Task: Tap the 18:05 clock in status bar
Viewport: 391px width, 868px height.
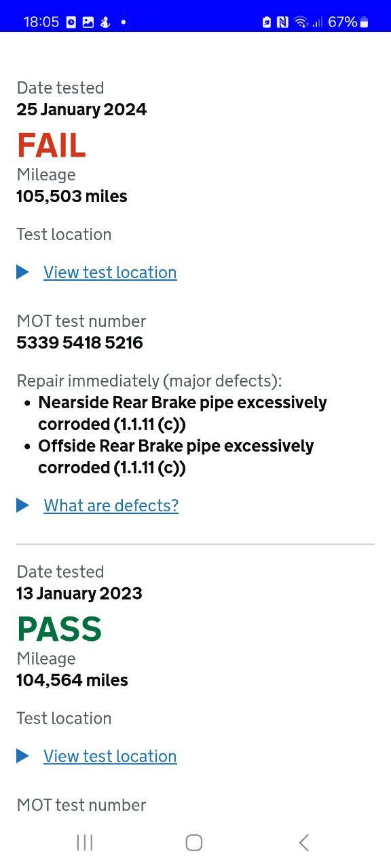Action: pyautogui.click(x=41, y=22)
